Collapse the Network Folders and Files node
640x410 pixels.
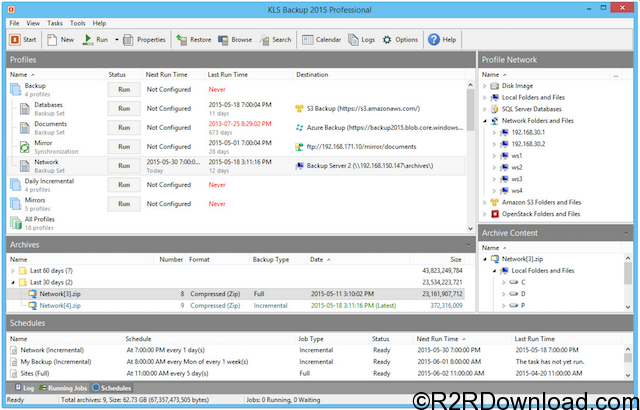point(484,121)
